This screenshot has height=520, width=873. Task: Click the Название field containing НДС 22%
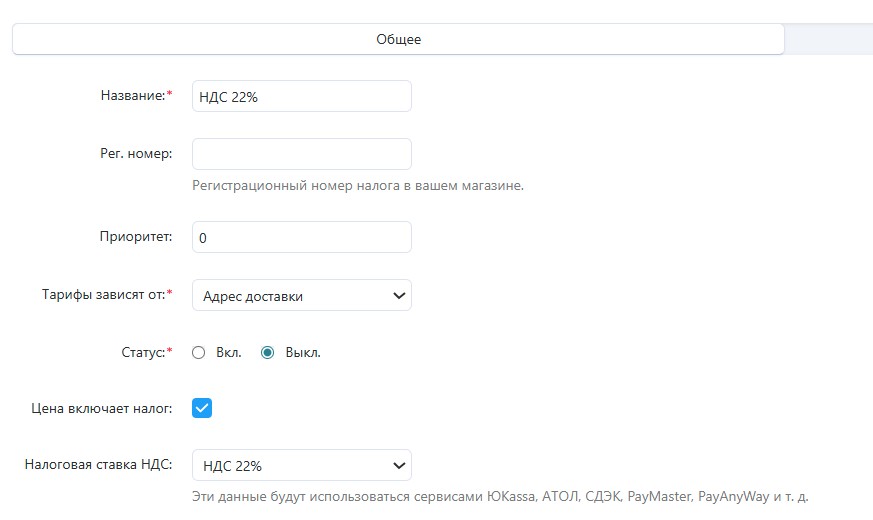(301, 96)
